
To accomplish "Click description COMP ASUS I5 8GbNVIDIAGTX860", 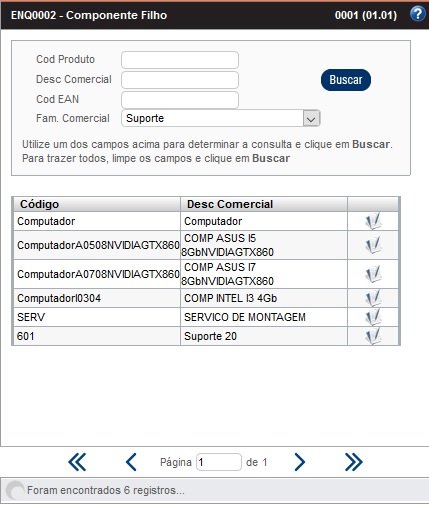I will click(x=264, y=245).
